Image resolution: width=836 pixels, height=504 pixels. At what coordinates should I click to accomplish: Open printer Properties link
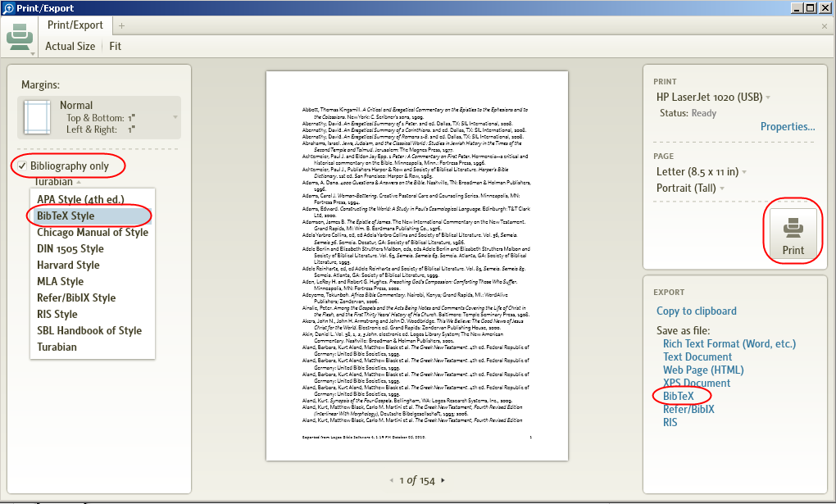[788, 127]
